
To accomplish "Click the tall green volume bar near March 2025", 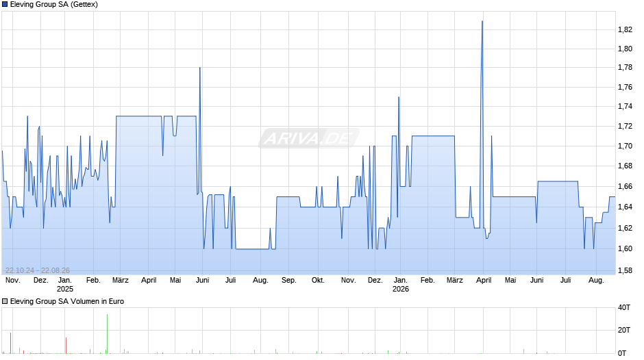I will pos(107,334).
